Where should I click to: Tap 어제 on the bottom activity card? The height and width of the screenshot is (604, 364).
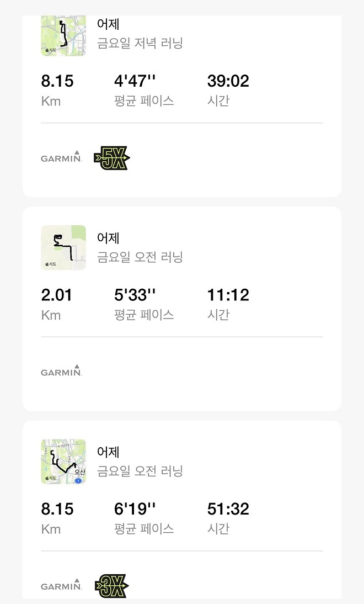click(x=108, y=452)
